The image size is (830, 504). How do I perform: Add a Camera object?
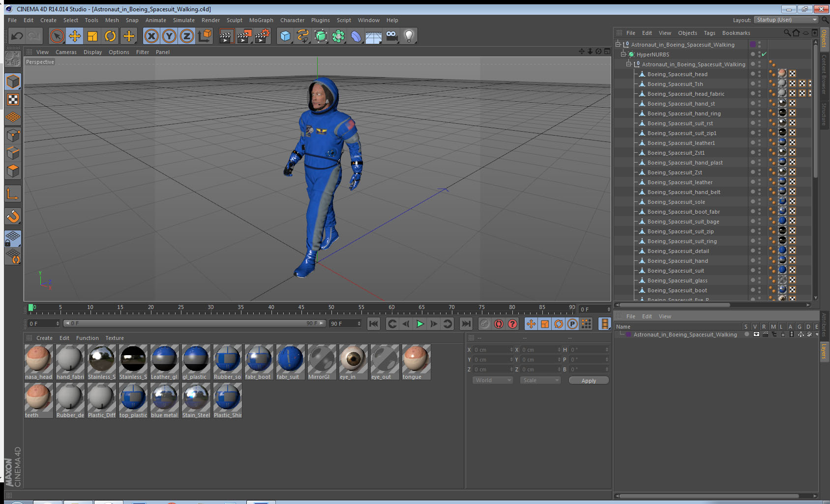point(391,36)
